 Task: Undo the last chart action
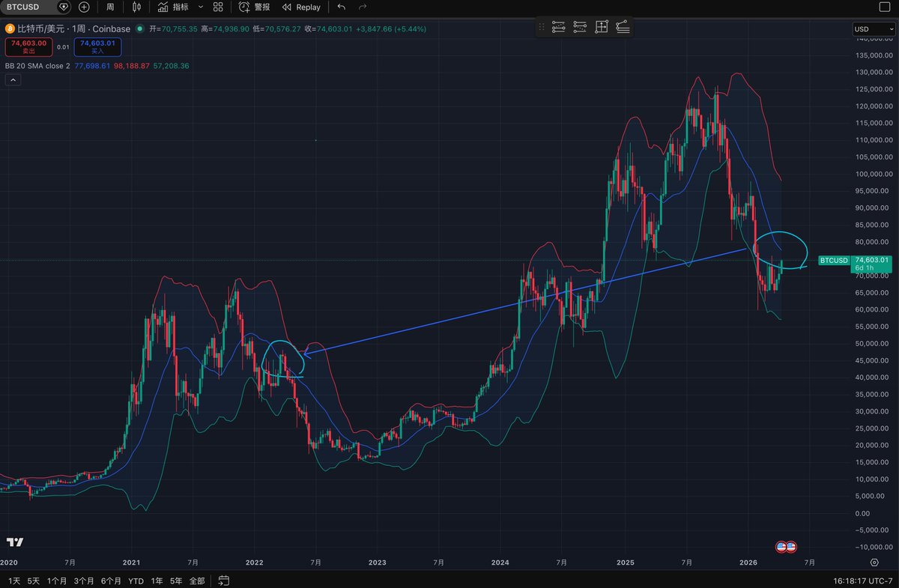342,7
